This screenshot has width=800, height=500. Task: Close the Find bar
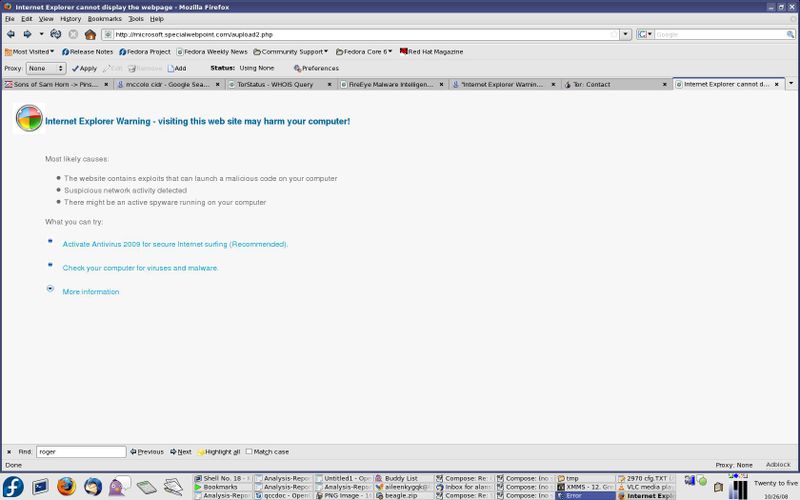pos(9,452)
